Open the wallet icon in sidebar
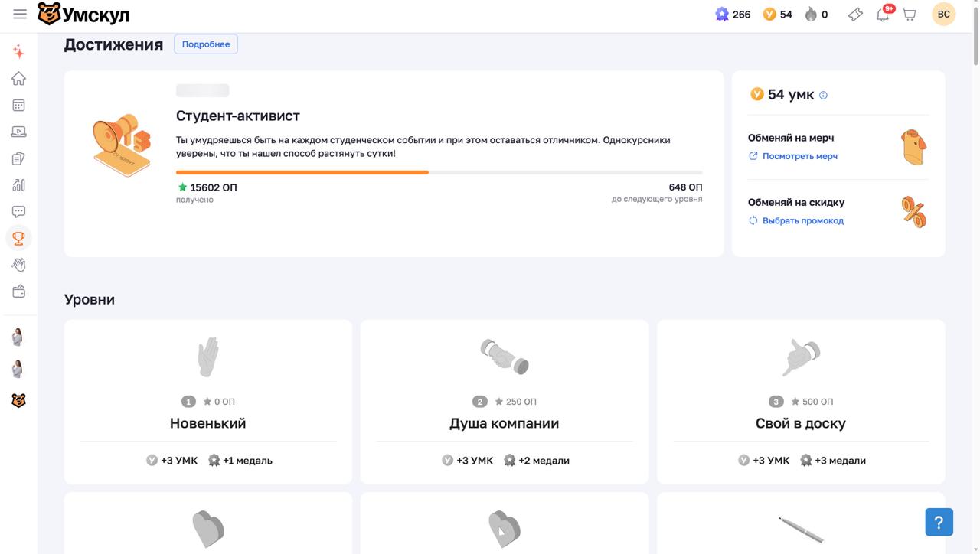This screenshot has width=980, height=554. 18,292
